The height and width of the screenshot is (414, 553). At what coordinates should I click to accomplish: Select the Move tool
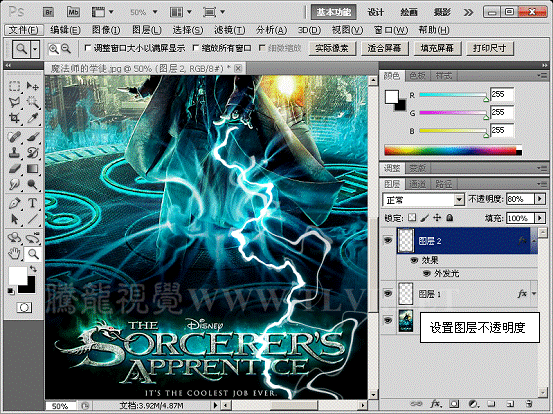(x=32, y=86)
